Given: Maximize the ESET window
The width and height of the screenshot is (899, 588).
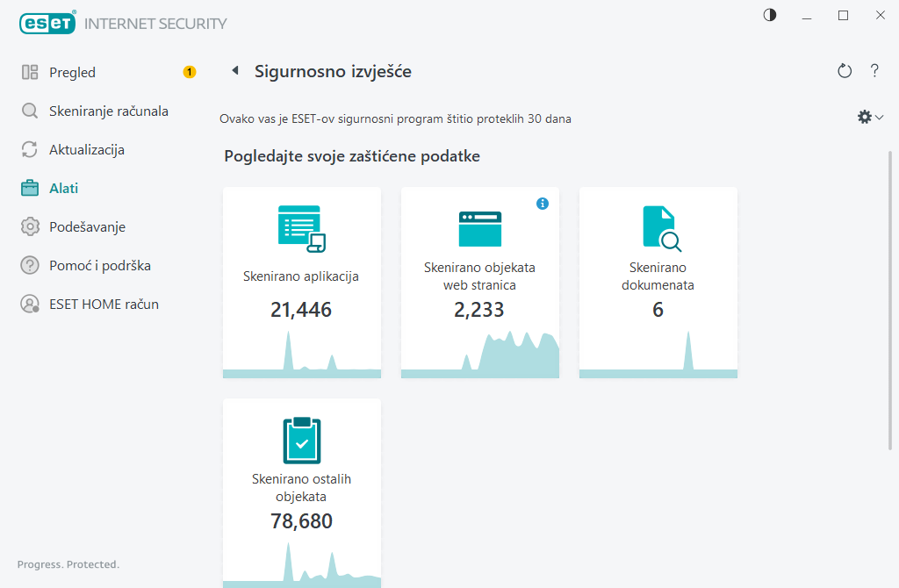Looking at the screenshot, I should pos(843,16).
